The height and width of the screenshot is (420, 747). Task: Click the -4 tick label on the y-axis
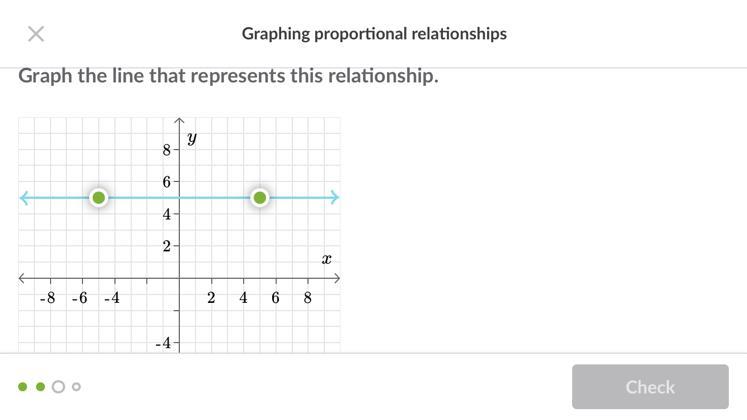tap(164, 343)
